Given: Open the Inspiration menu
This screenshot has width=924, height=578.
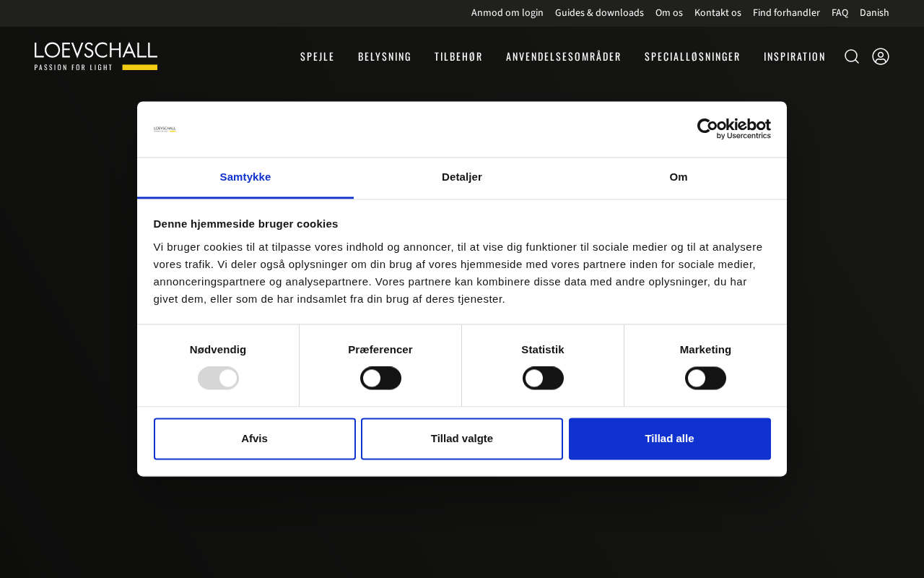Looking at the screenshot, I should pos(795,56).
